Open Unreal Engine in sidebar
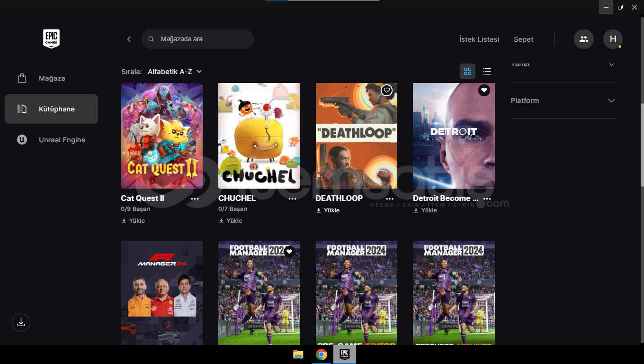The height and width of the screenshot is (364, 644). [x=51, y=140]
